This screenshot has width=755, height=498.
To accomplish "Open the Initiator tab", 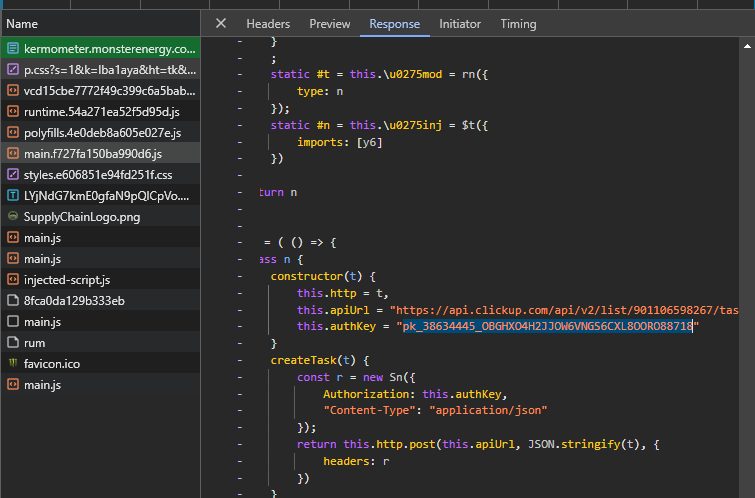I will [460, 24].
